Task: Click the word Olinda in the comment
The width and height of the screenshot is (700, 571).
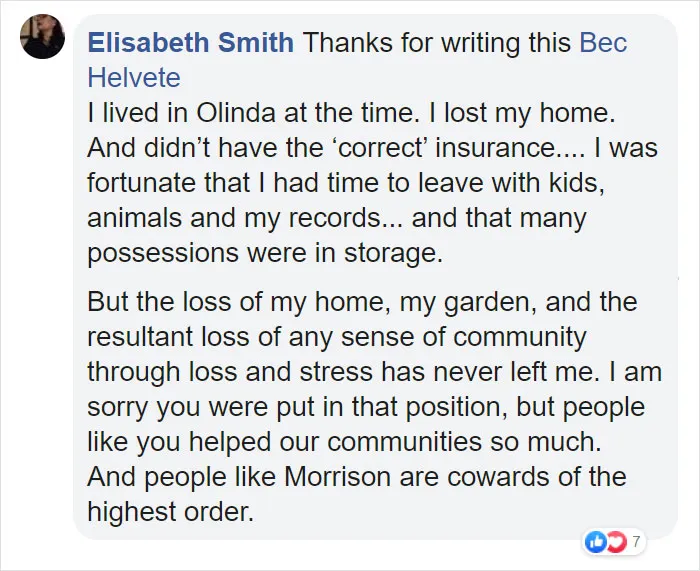Action: [x=236, y=113]
